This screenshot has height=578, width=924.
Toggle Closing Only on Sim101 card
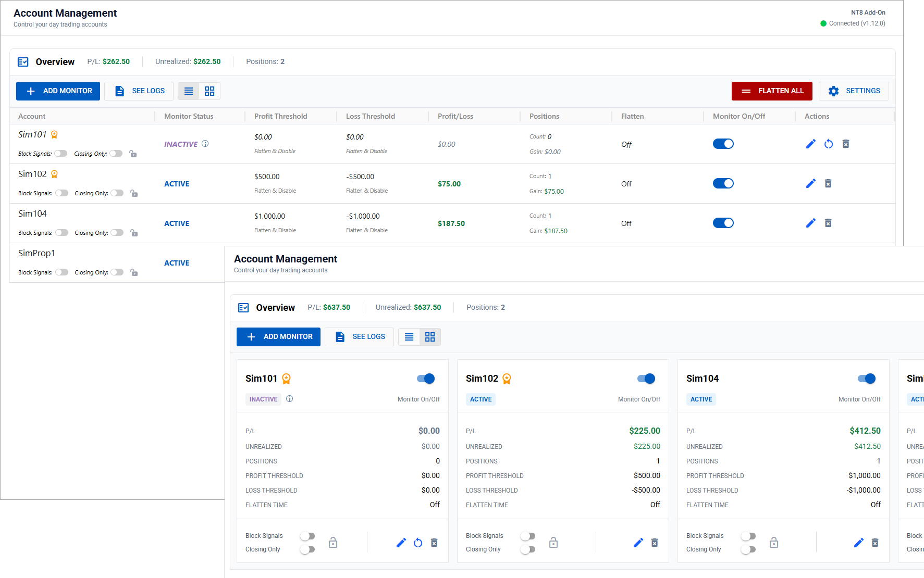click(x=307, y=549)
